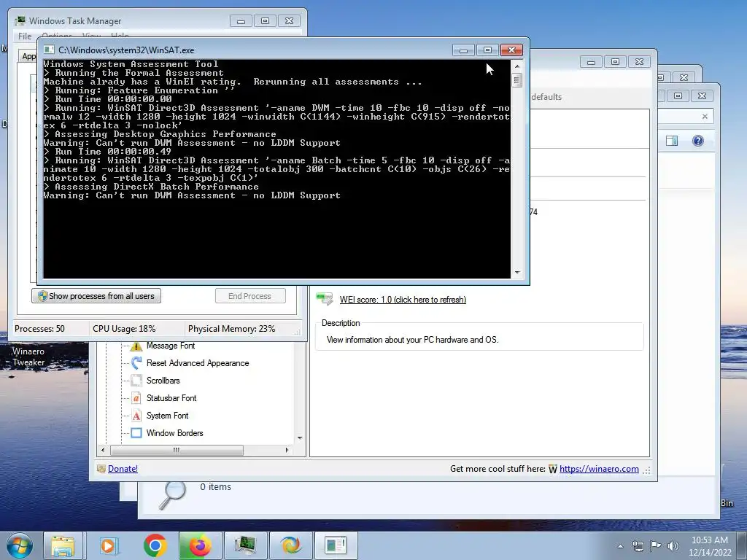Screen dimensions: 747x560
Task: Select System Font in the tree
Action: pos(167,416)
